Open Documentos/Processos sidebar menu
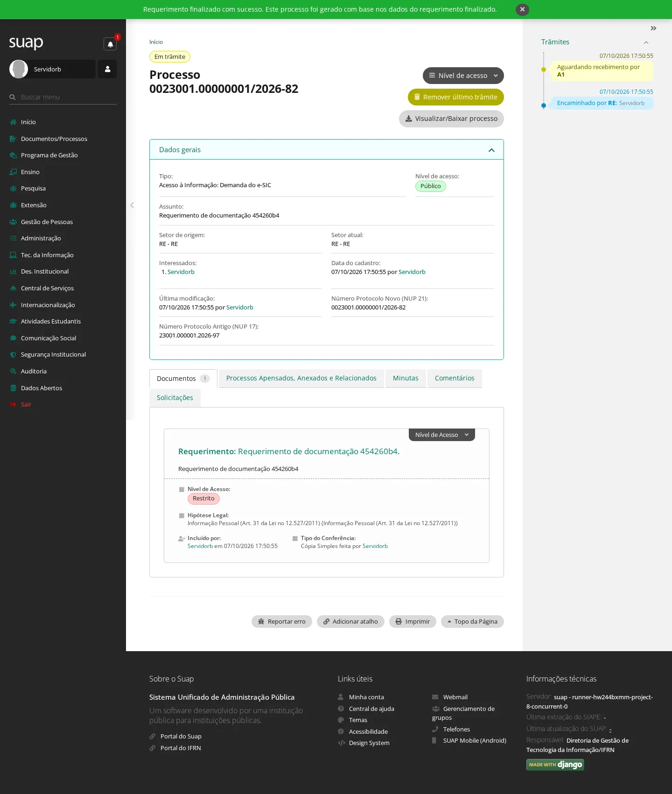This screenshot has height=794, width=672. (54, 139)
